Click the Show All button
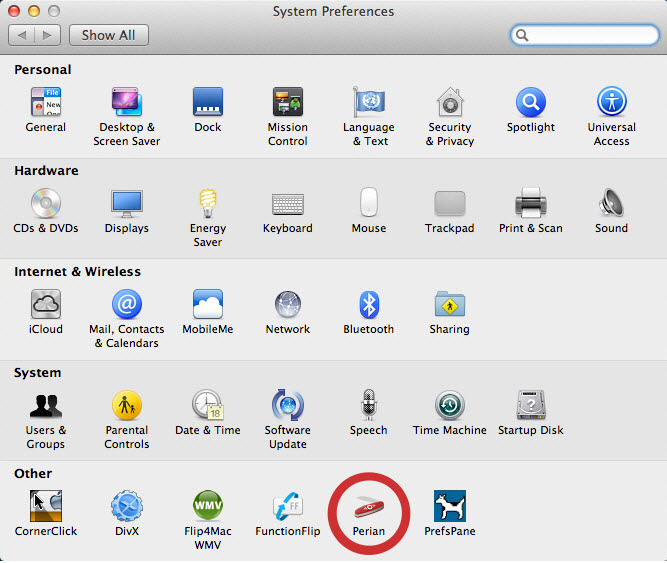Screen dimensions: 667x563 click(x=108, y=35)
